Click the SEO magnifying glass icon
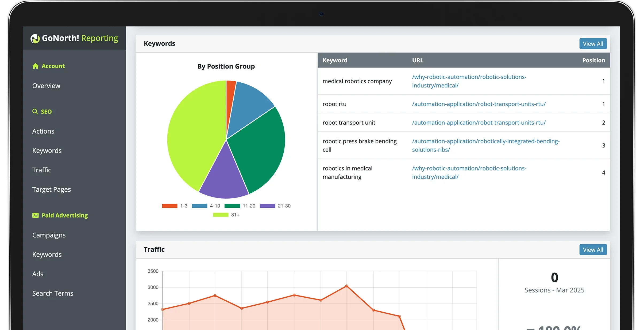The image size is (644, 330). pyautogui.click(x=35, y=112)
